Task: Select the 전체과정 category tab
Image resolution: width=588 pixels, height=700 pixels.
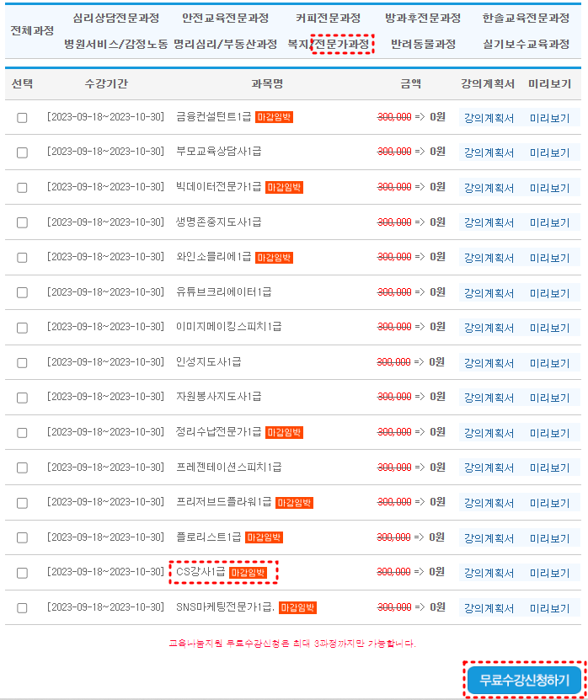Action: click(32, 31)
